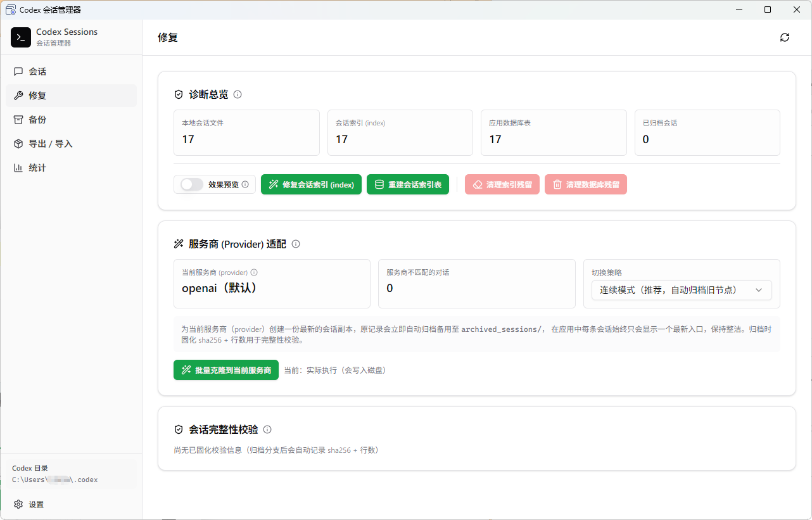The height and width of the screenshot is (520, 812).
Task: Click the Codex Sessions terminal logo
Action: (x=21, y=37)
